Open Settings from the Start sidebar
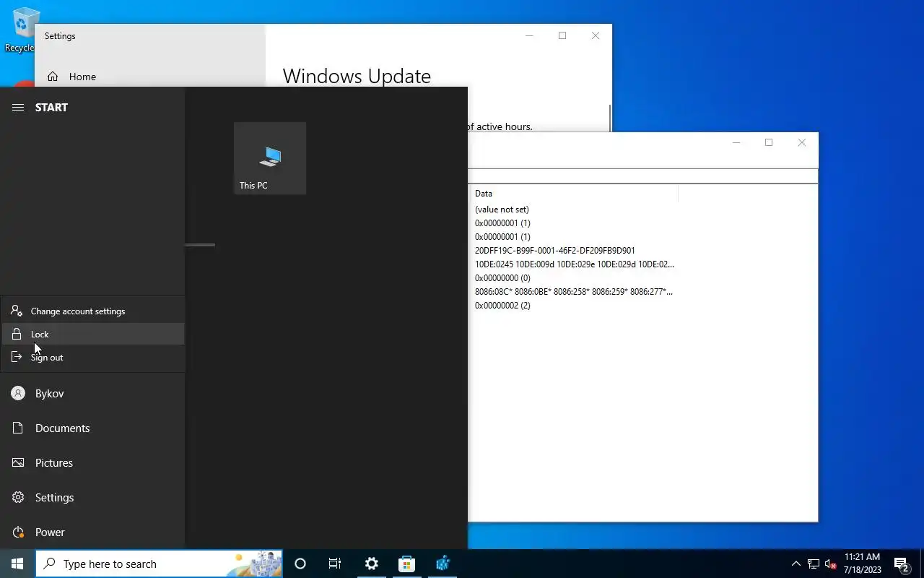 click(x=92, y=497)
